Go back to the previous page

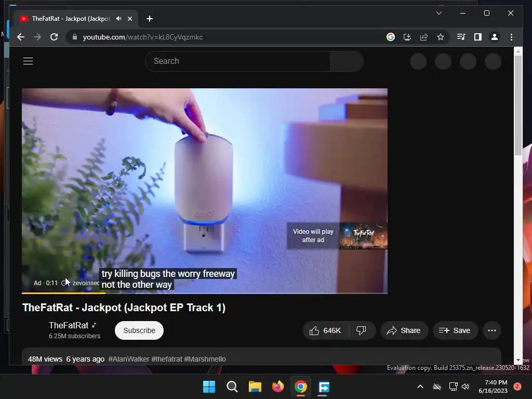(x=21, y=37)
